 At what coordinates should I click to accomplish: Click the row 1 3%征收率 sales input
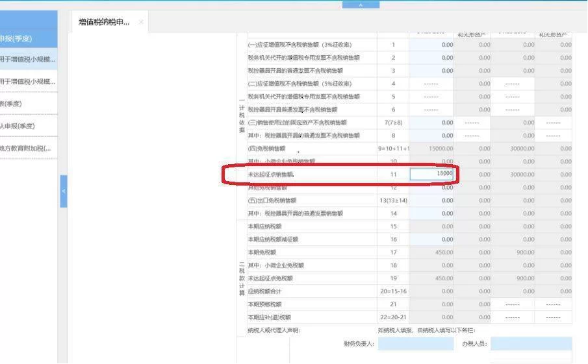pyautogui.click(x=433, y=45)
